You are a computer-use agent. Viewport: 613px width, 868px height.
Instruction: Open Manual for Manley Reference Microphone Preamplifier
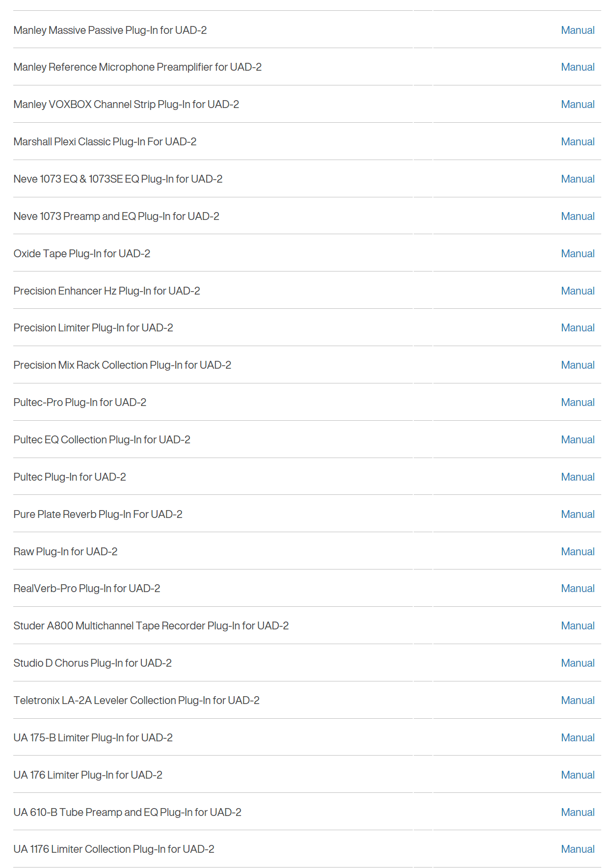(x=578, y=67)
